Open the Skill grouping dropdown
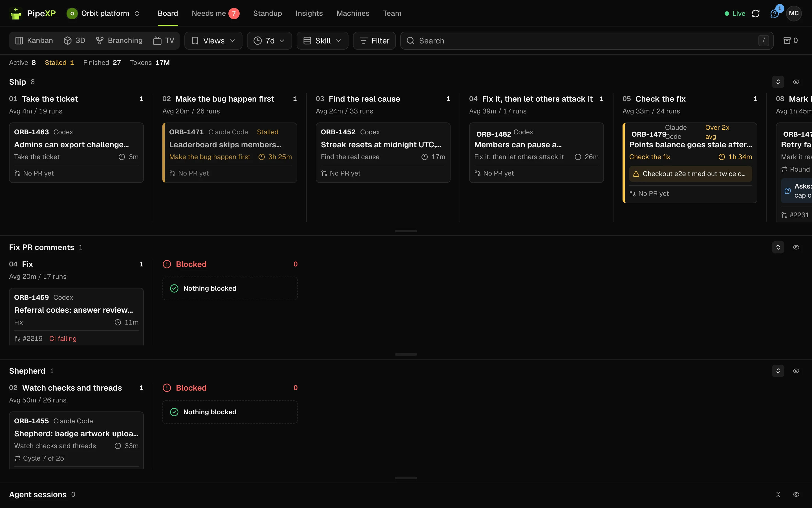Image resolution: width=812 pixels, height=508 pixels. [322, 41]
